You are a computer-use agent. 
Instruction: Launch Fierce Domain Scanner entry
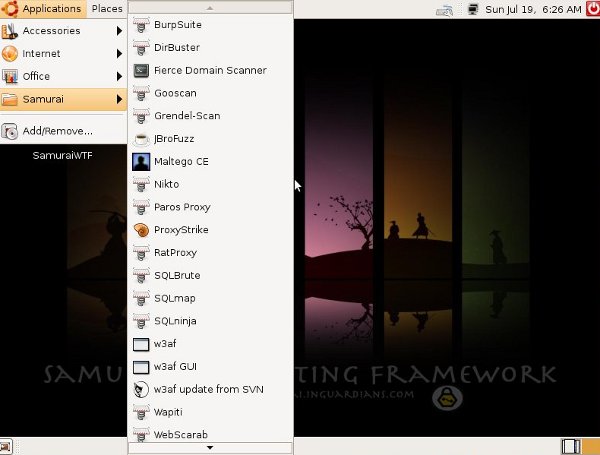210,70
